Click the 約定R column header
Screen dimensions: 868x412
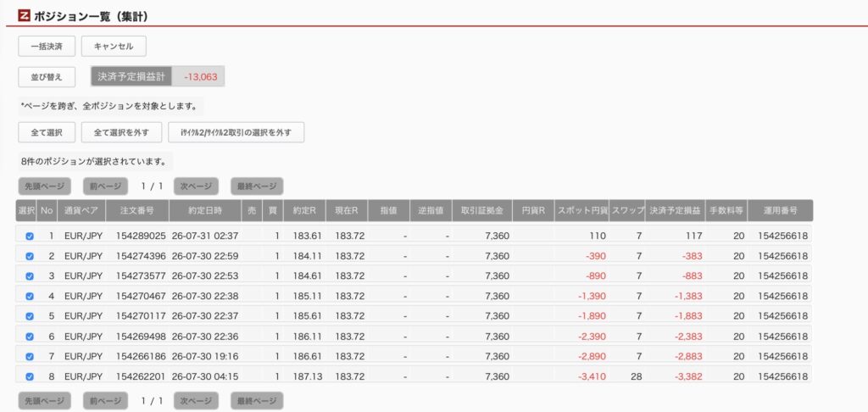click(304, 210)
